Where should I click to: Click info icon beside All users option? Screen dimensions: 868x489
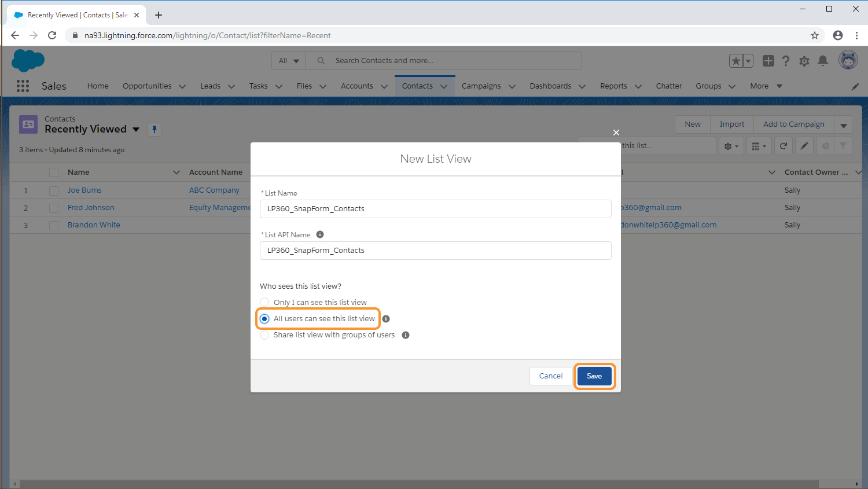point(386,319)
